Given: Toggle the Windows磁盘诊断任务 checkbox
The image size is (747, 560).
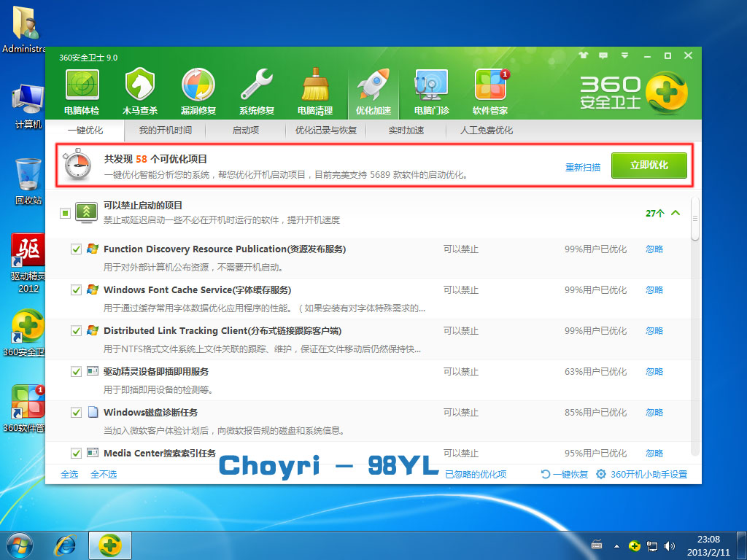Looking at the screenshot, I should [77, 413].
